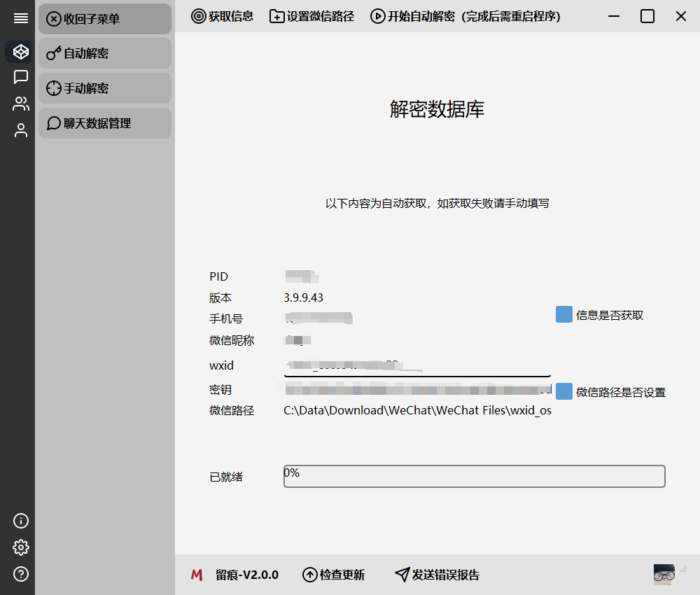
Task: Click the wxid input field
Action: [417, 366]
